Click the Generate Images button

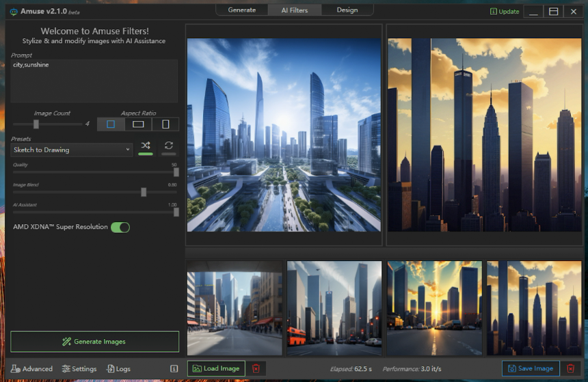point(94,341)
